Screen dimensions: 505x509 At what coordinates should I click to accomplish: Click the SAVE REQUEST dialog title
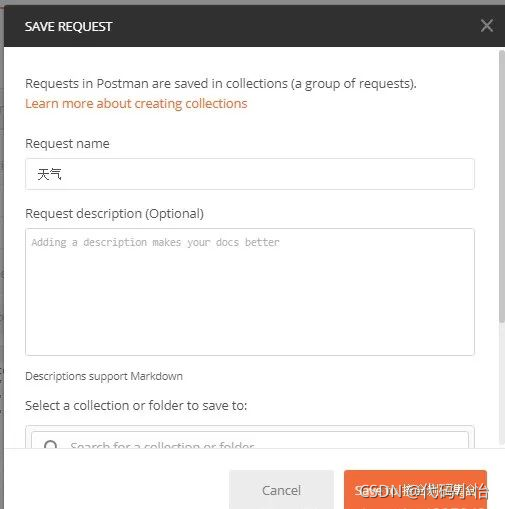pyautogui.click(x=68, y=27)
